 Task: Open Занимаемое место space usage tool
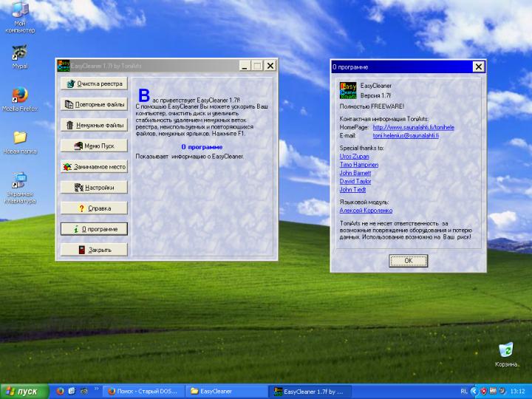94,167
